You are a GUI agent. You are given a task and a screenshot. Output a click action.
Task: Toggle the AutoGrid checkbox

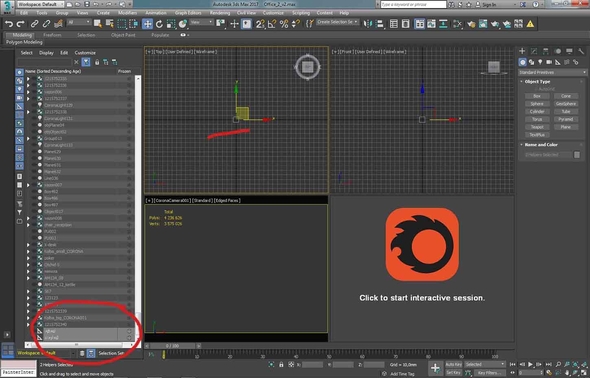coord(537,89)
